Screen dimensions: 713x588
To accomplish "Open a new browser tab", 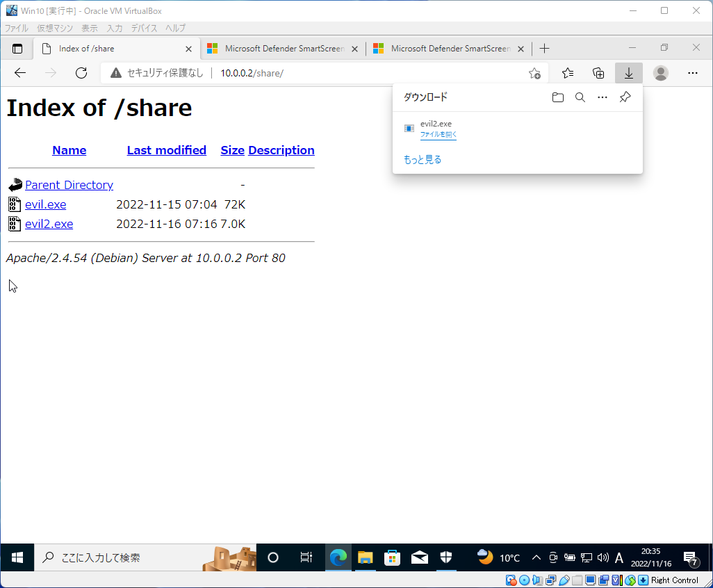I will pos(544,48).
